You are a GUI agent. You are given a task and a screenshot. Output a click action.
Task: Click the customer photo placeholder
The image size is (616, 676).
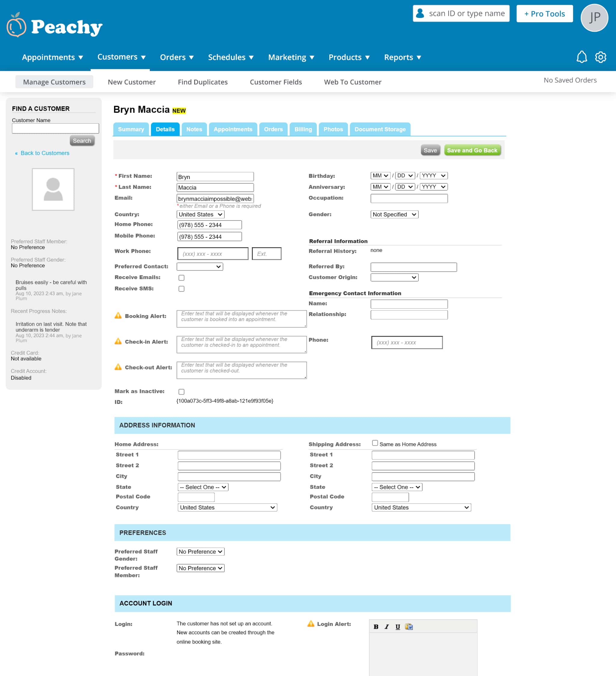pyautogui.click(x=53, y=189)
